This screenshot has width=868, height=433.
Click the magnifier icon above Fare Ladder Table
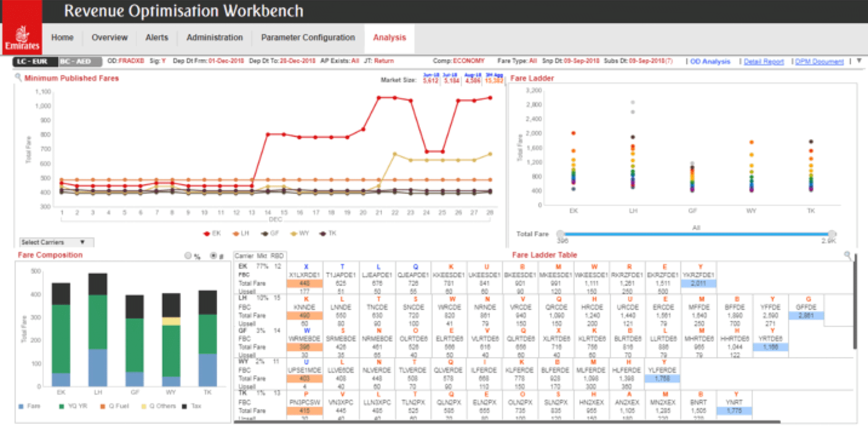pos(847,255)
